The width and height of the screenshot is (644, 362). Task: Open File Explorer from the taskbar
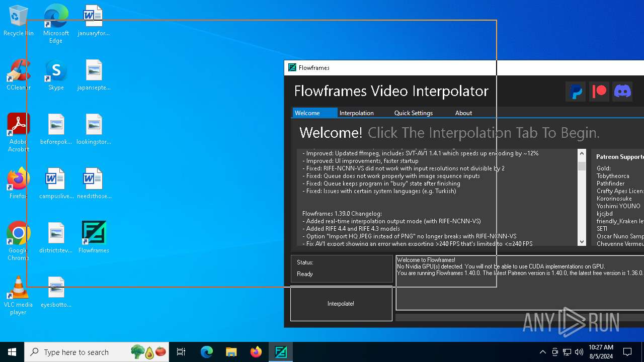coord(231,352)
